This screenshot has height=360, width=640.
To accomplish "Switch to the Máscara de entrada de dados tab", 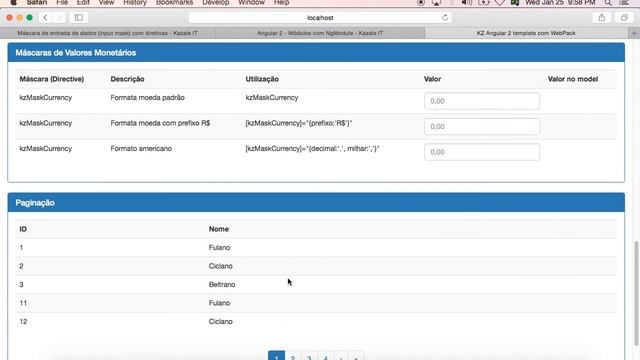I will 108,33.
